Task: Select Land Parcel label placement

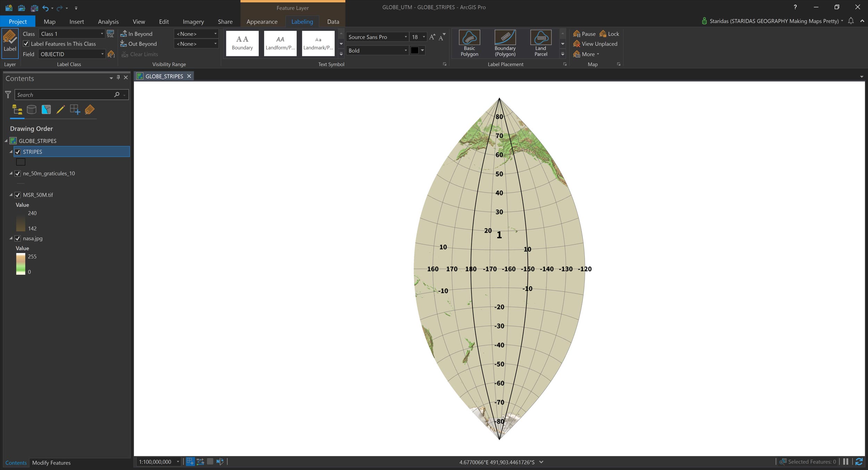Action: pos(540,43)
